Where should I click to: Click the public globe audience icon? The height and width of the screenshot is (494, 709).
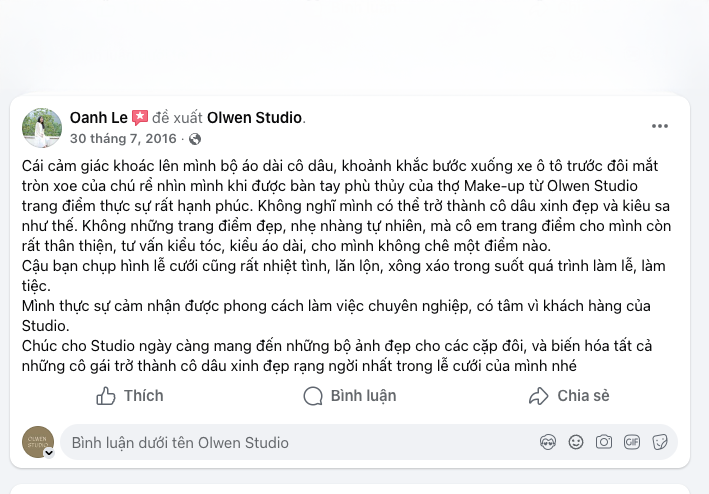point(195,139)
